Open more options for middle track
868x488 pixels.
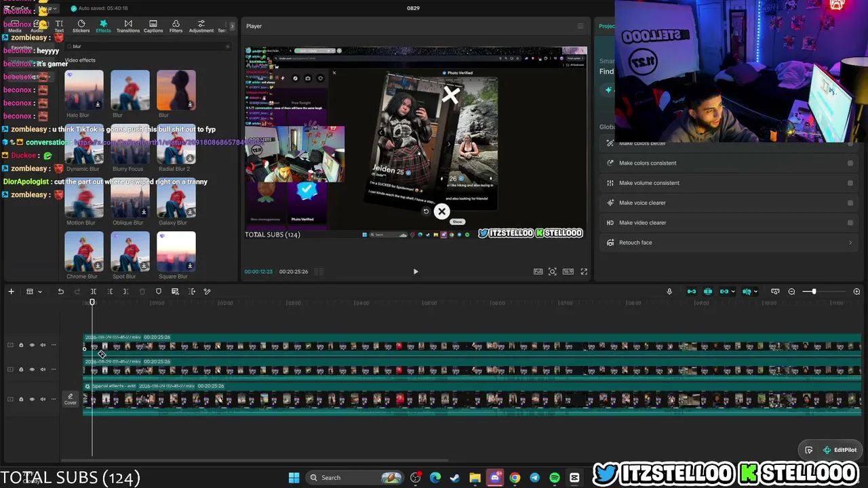click(x=54, y=369)
